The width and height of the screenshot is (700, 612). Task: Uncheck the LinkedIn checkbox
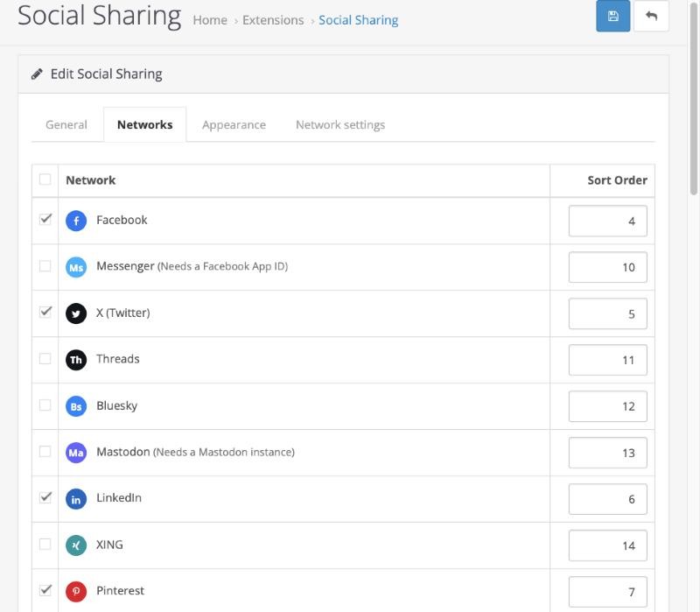pos(45,497)
